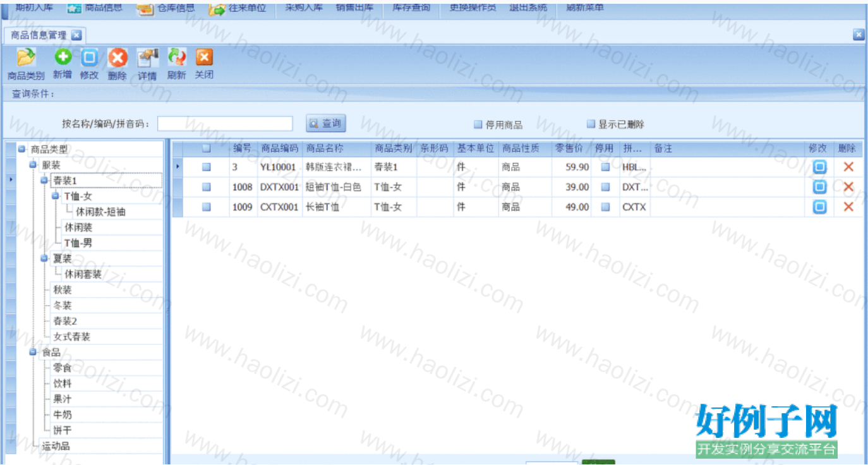Select 运动品 in the category tree
868x465 pixels.
(x=56, y=446)
